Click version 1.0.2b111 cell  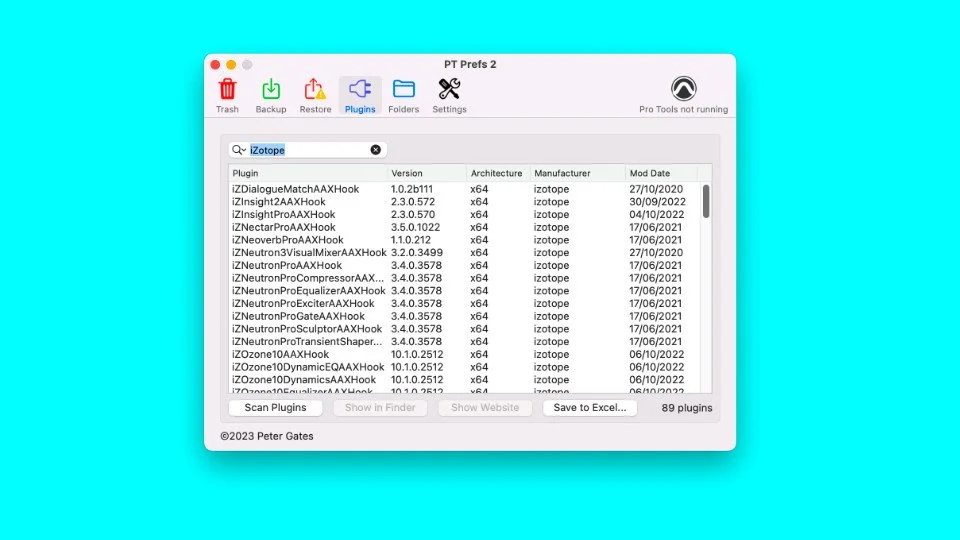click(412, 189)
